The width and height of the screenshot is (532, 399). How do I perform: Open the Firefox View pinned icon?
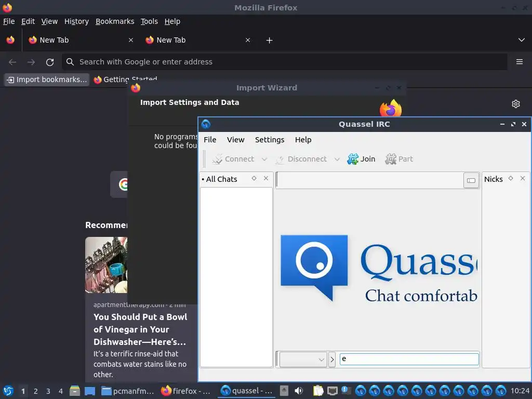coord(10,40)
